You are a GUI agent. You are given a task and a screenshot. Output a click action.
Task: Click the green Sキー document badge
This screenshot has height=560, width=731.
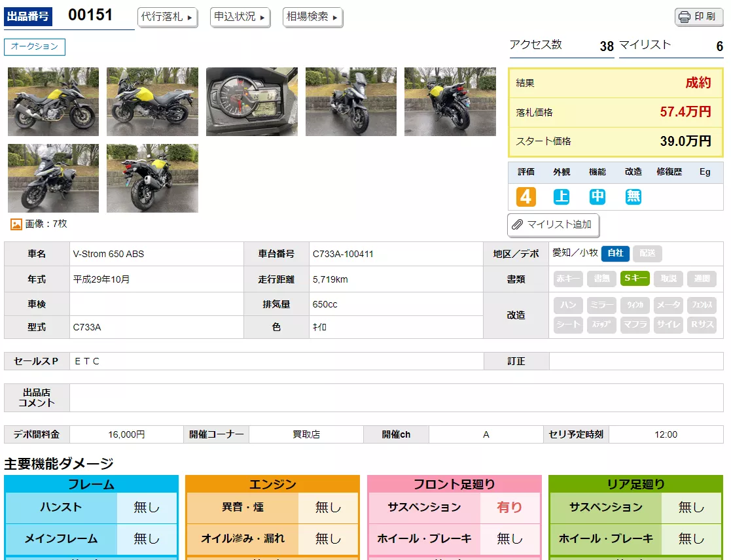click(x=635, y=279)
